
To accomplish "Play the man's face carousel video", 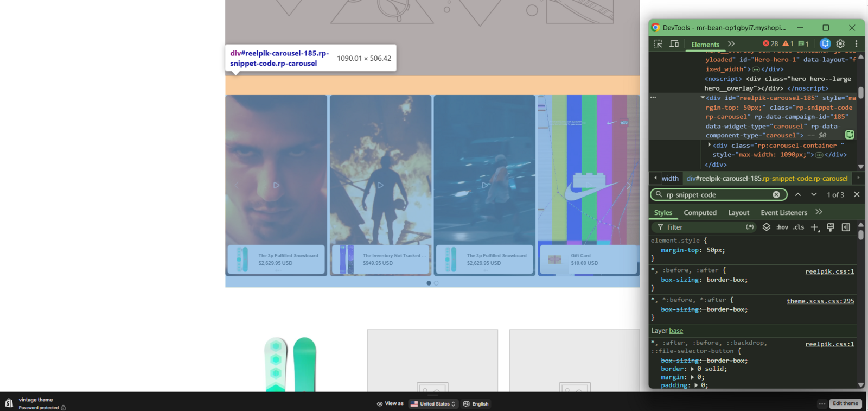I will 276,185.
